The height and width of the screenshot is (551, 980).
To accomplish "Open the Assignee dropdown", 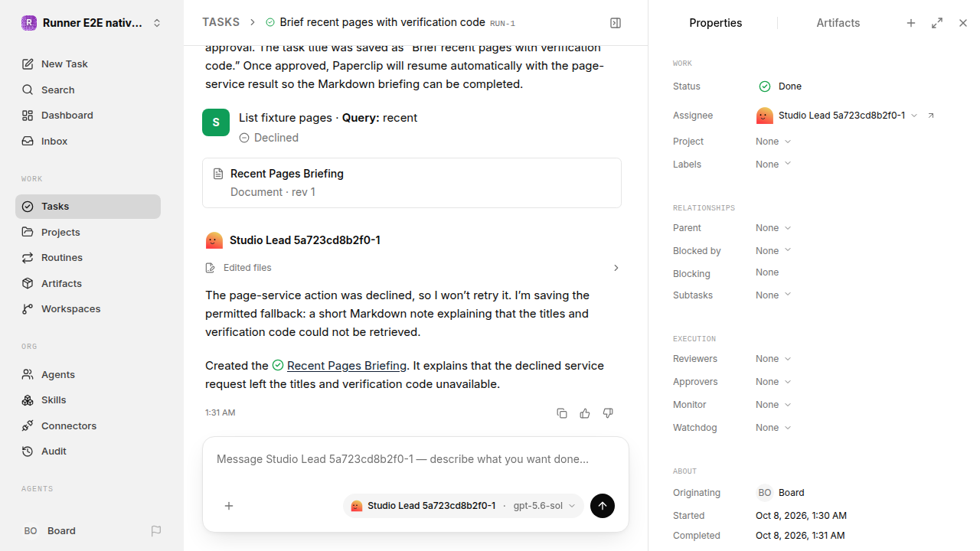I will (838, 116).
